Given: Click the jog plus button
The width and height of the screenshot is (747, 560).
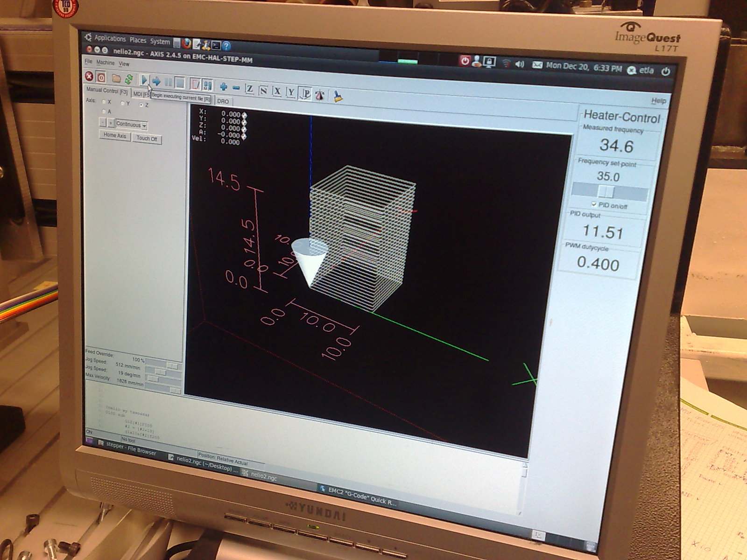Looking at the screenshot, I should coord(111,123).
